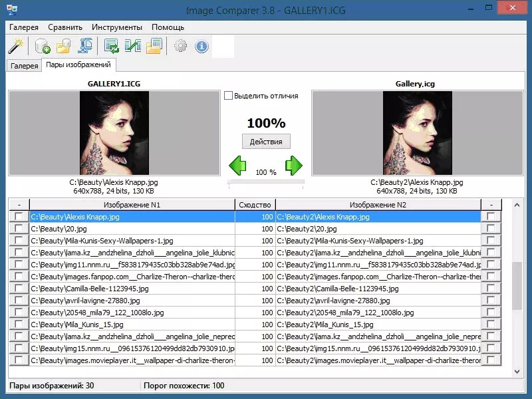The image size is (532, 399).
Task: Click compare within gallery icon
Action: tap(111, 46)
